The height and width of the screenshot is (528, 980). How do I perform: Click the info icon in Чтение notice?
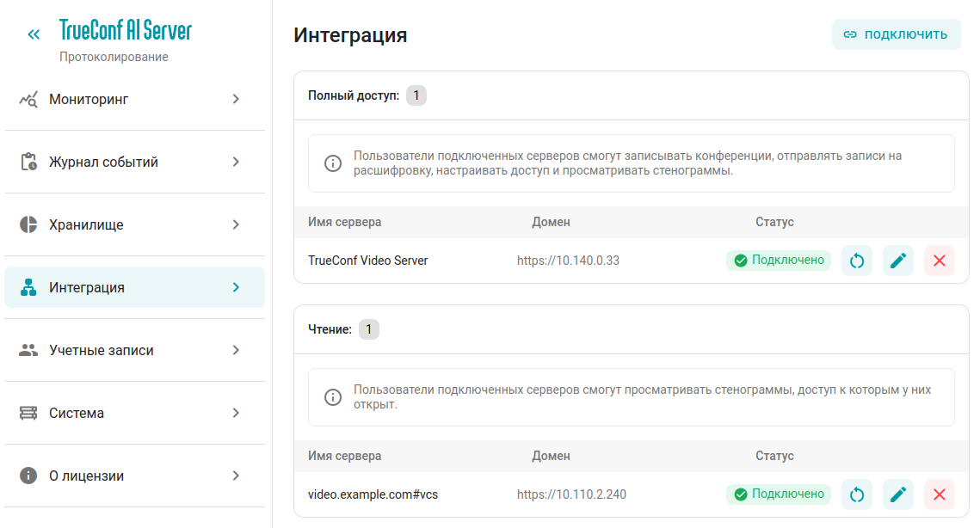point(332,397)
